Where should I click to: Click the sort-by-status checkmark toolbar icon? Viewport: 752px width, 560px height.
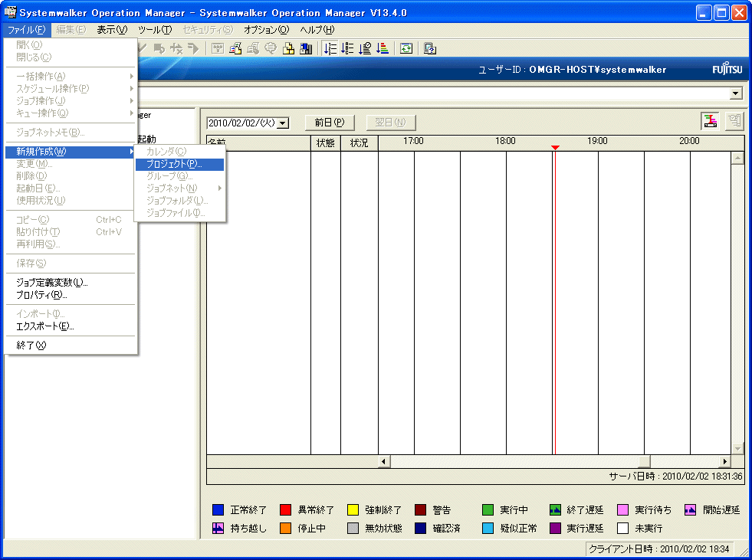365,48
